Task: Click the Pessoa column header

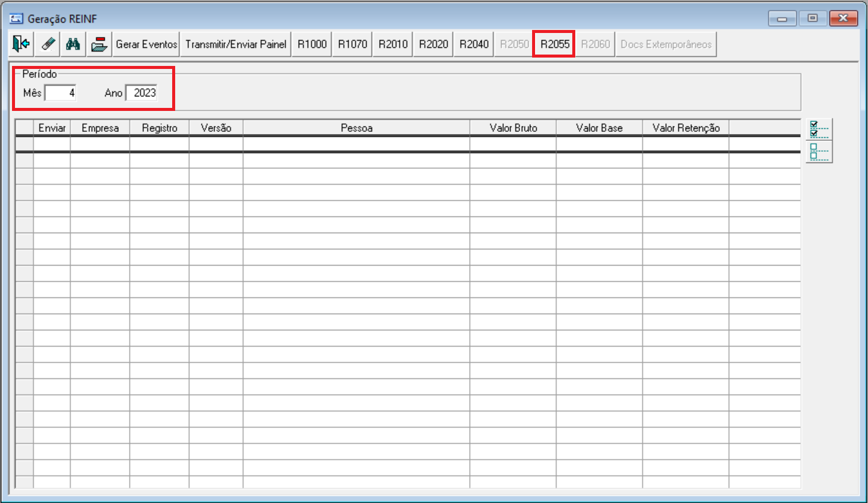Action: coord(356,128)
